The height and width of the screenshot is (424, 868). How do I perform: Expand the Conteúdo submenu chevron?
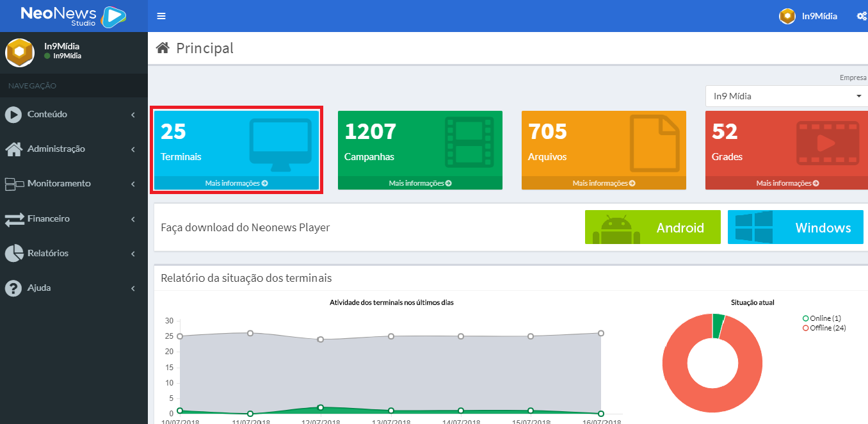pos(133,115)
